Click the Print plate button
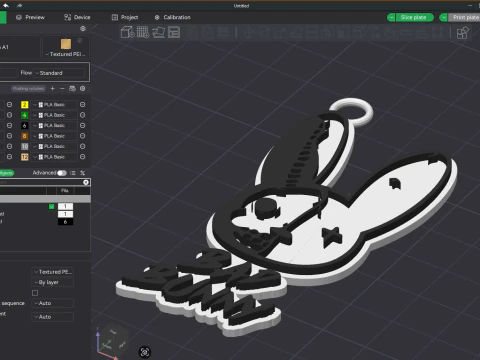This screenshot has width=480, height=360. (465, 17)
